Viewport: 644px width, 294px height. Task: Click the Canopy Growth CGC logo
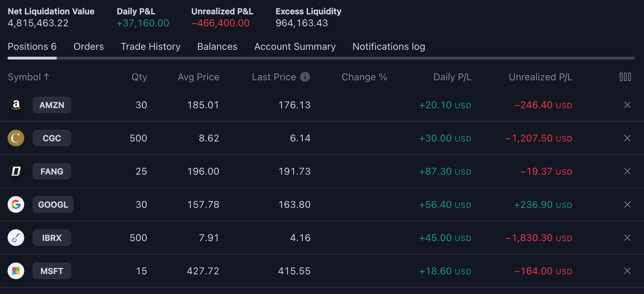click(16, 138)
